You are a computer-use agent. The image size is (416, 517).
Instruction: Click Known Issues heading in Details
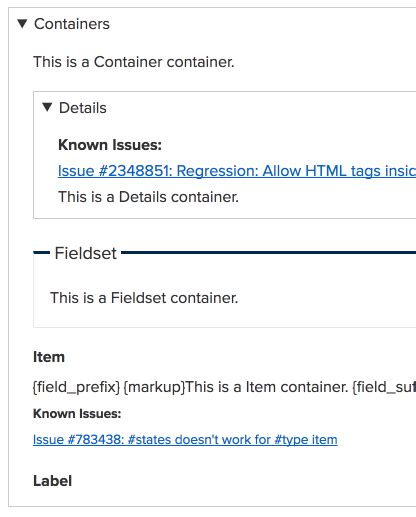coord(110,145)
